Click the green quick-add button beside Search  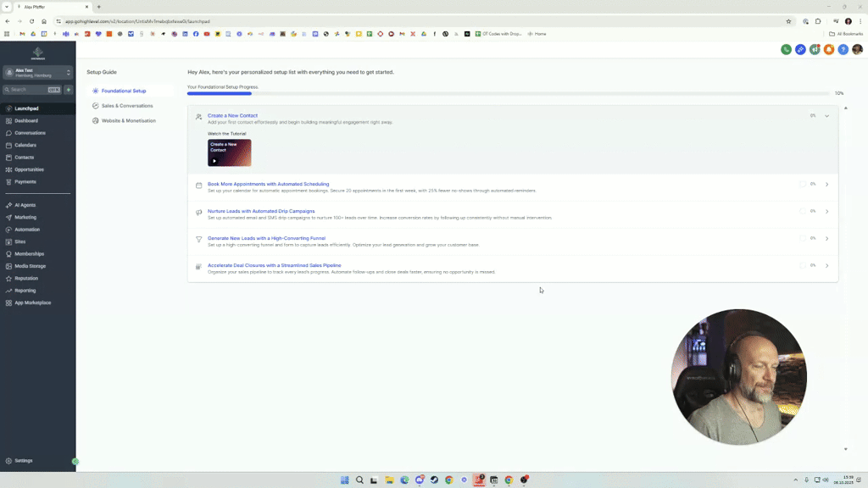coord(69,89)
